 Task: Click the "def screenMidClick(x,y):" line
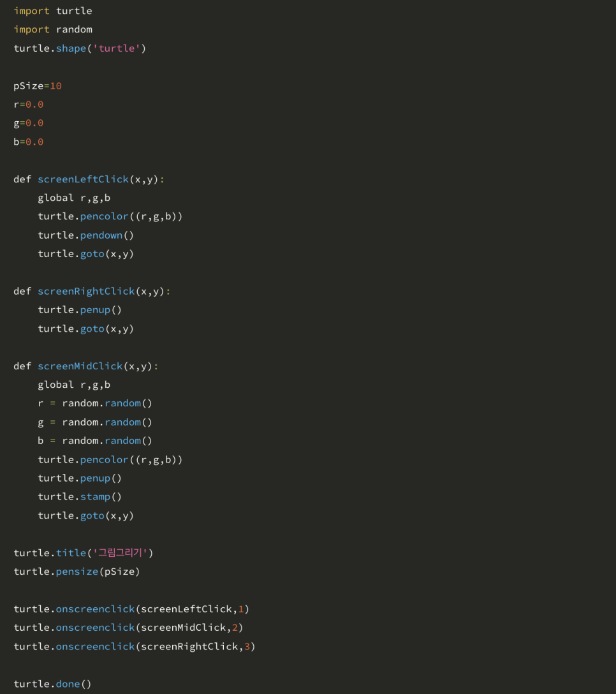pyautogui.click(x=86, y=366)
